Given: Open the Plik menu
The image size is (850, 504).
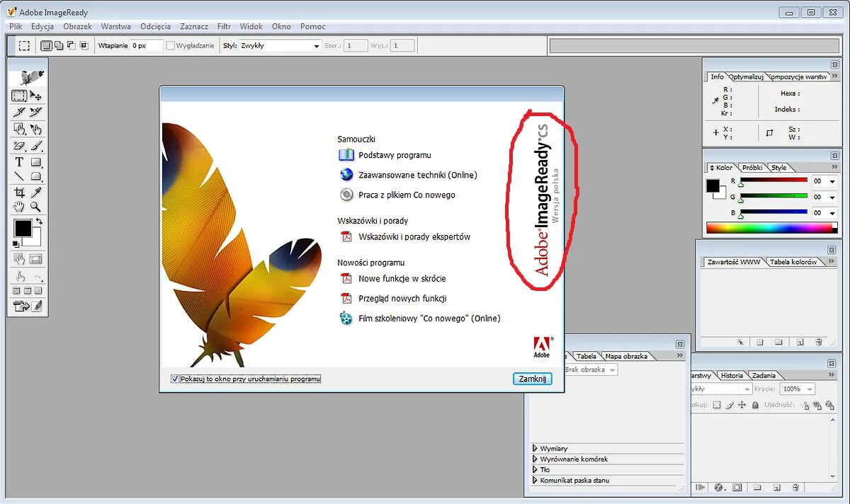Looking at the screenshot, I should tap(16, 26).
